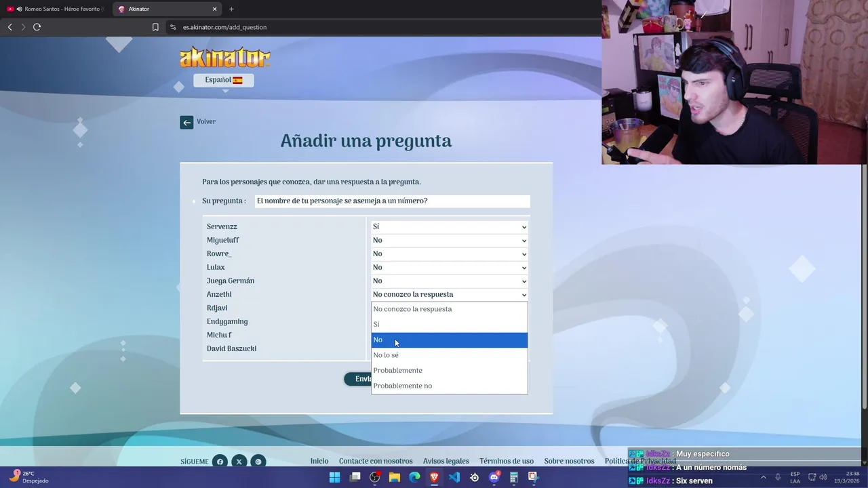
Task: Open Calculator from taskbar
Action: (514, 477)
